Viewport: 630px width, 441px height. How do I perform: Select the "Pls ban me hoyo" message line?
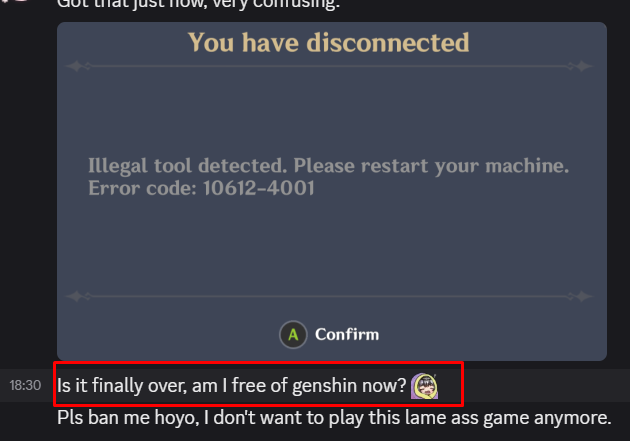pos(334,418)
